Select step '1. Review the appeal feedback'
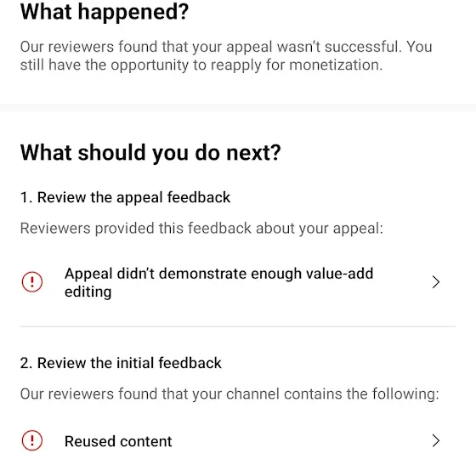Viewport: 476px width, 476px height. click(125, 197)
